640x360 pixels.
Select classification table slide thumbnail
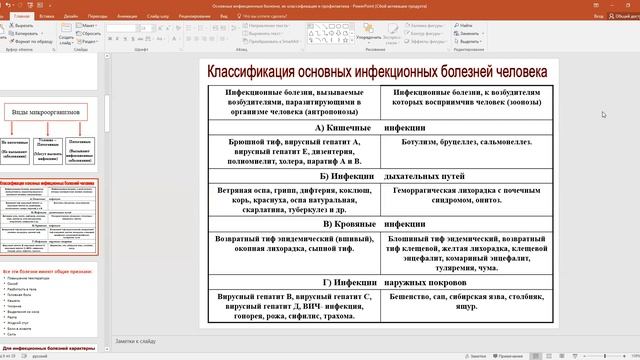click(x=49, y=217)
